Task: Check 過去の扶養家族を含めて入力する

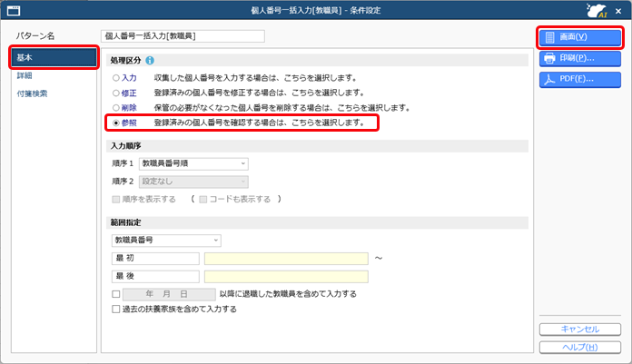Action: click(116, 310)
